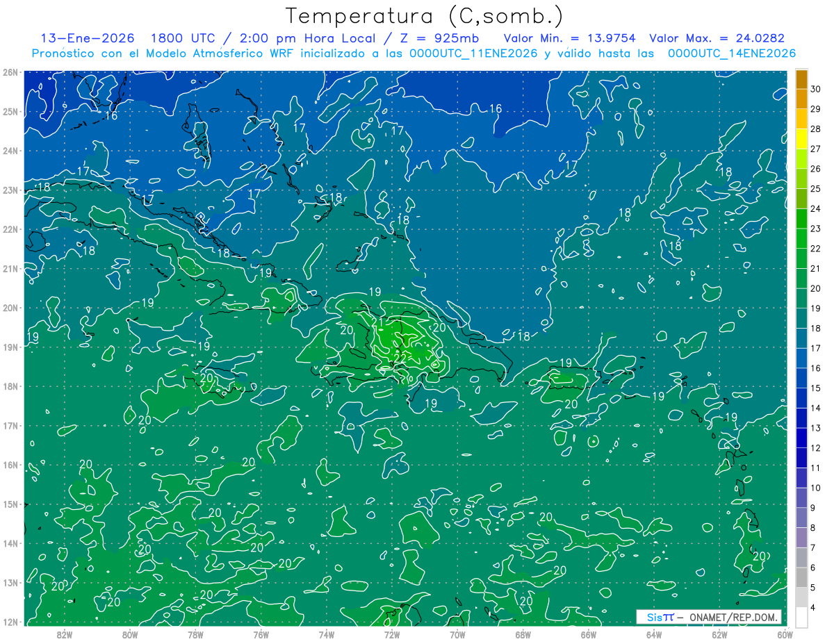834x644 pixels.
Task: Click color scale label '14'
Action: pyautogui.click(x=815, y=408)
